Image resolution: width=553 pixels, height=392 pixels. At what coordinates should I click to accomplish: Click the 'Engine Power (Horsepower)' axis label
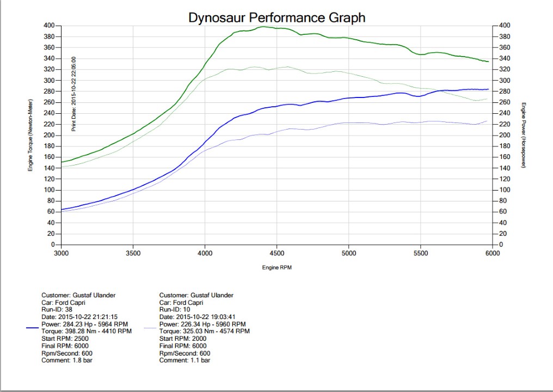click(524, 135)
